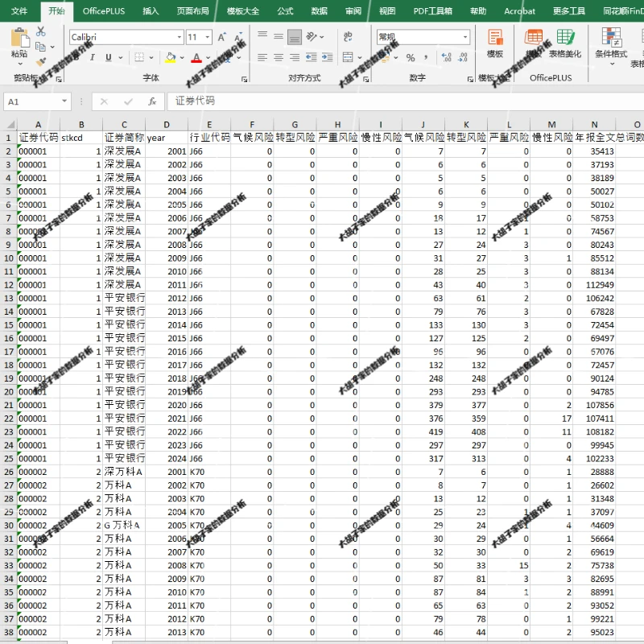
Task: Switch to 插入 tab
Action: click(x=151, y=11)
